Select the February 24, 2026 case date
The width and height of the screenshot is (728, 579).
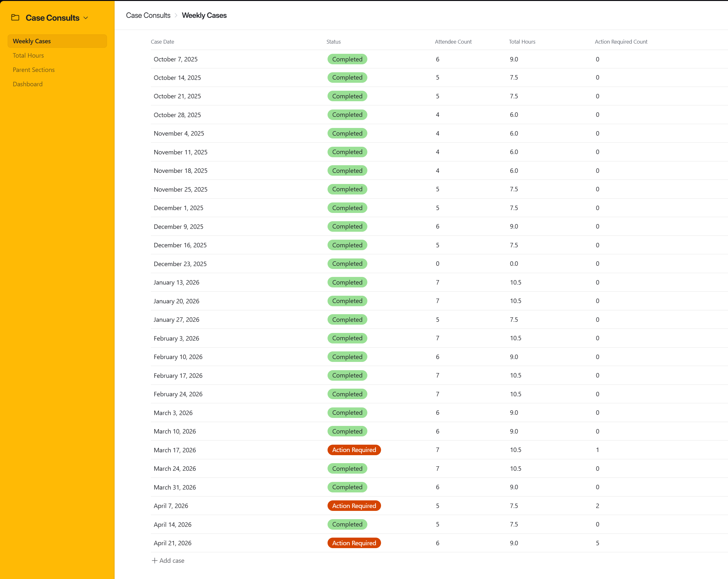click(x=178, y=394)
